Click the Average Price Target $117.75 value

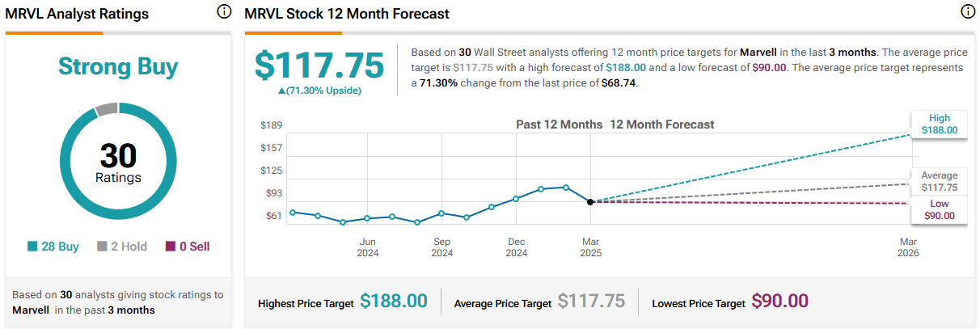coord(591,302)
